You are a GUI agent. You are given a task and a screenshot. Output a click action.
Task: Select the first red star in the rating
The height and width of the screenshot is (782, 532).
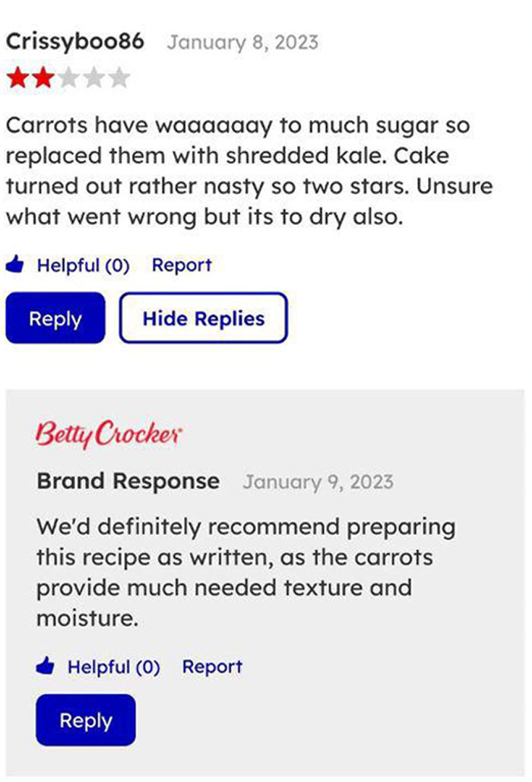click(x=17, y=76)
